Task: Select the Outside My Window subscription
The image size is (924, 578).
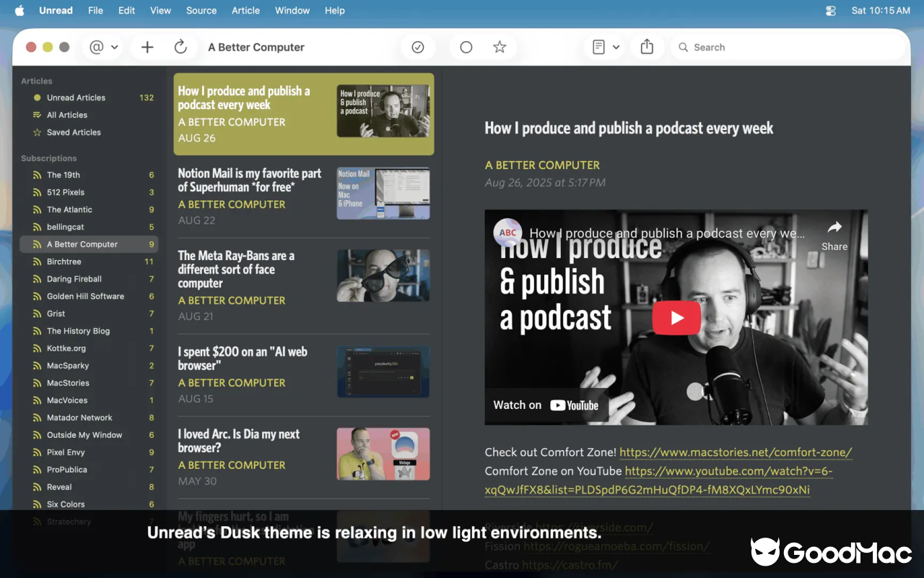Action: tap(89, 435)
